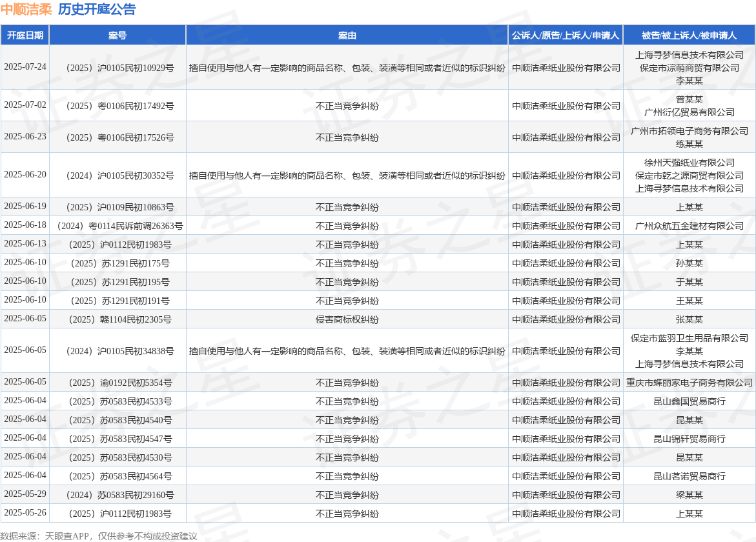Click the 历史开庭公告 heading

pyautogui.click(x=97, y=9)
